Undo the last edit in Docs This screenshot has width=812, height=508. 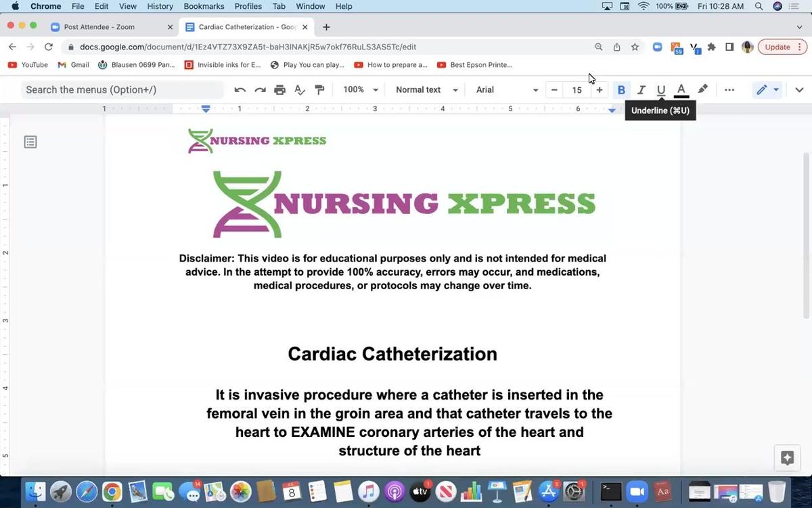[x=240, y=89]
